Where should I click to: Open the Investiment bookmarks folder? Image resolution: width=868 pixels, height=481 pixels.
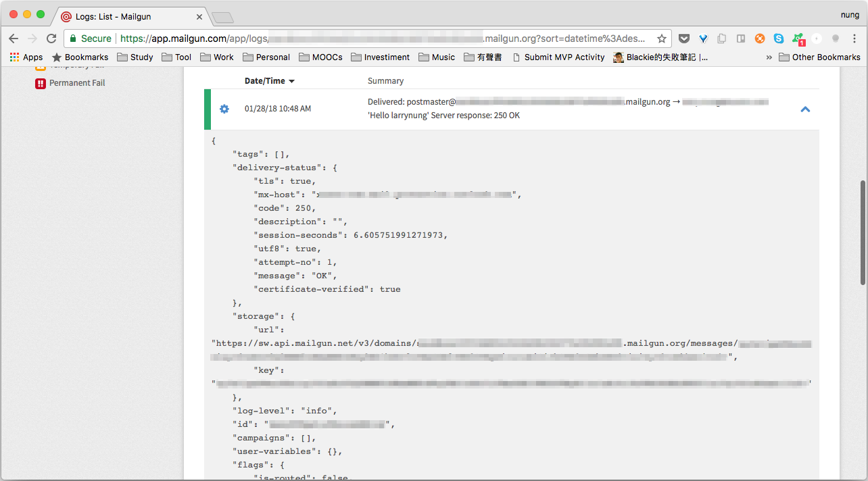coord(380,57)
